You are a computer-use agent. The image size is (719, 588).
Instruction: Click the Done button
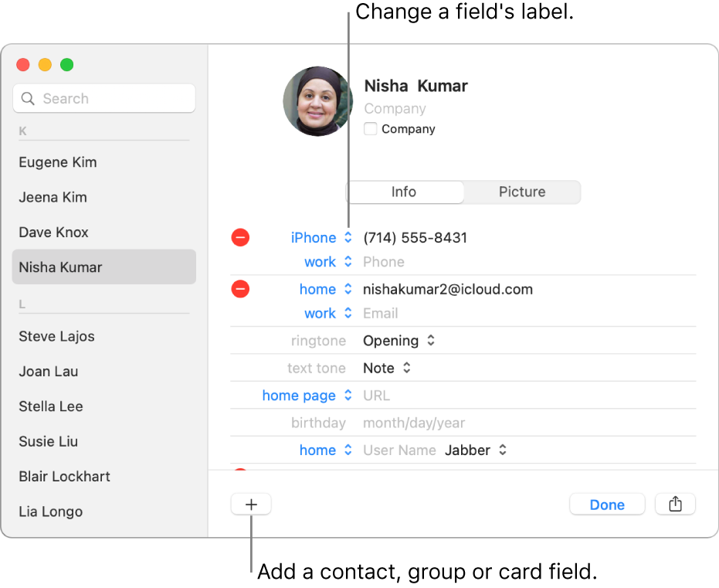tap(607, 505)
